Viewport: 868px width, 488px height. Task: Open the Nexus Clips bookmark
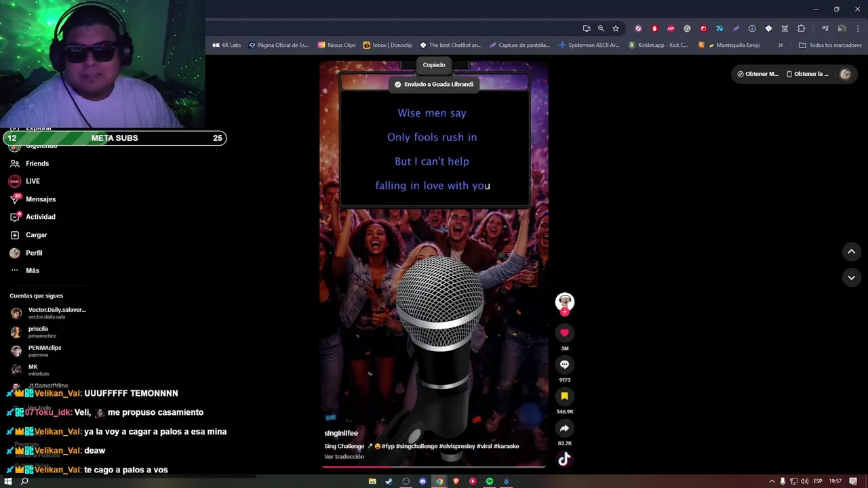[336, 45]
